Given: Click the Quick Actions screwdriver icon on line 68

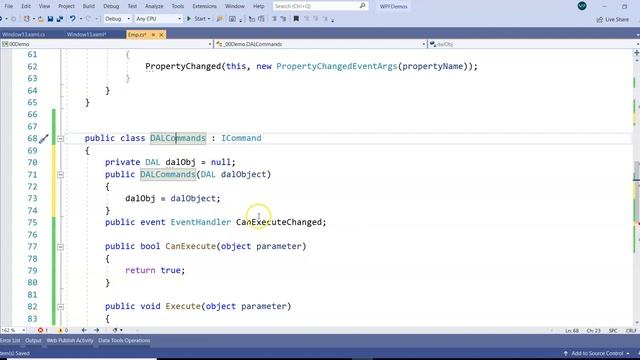Looking at the screenshot, I should [x=44, y=139].
